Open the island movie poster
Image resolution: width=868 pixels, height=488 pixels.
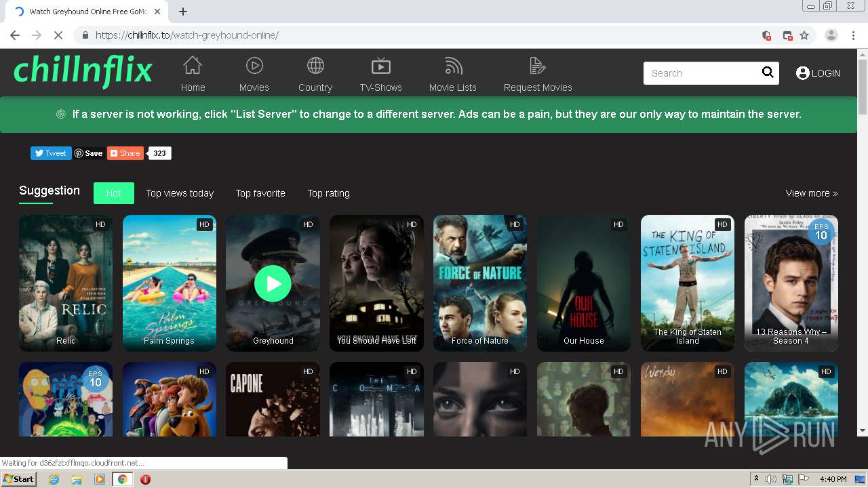pos(791,399)
